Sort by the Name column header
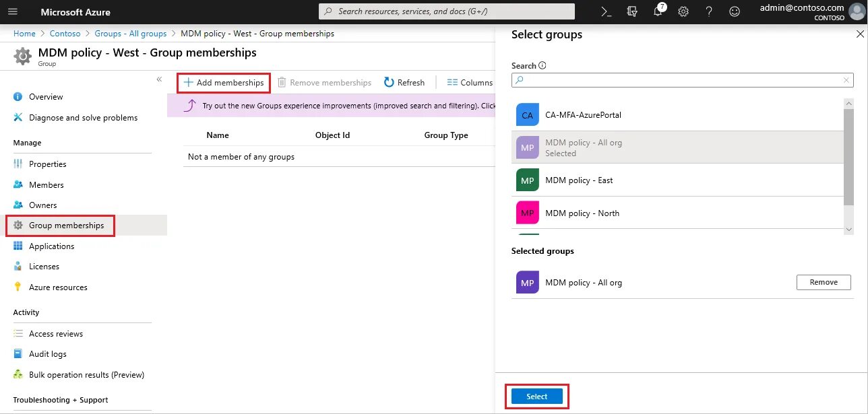The width and height of the screenshot is (868, 414). 218,135
